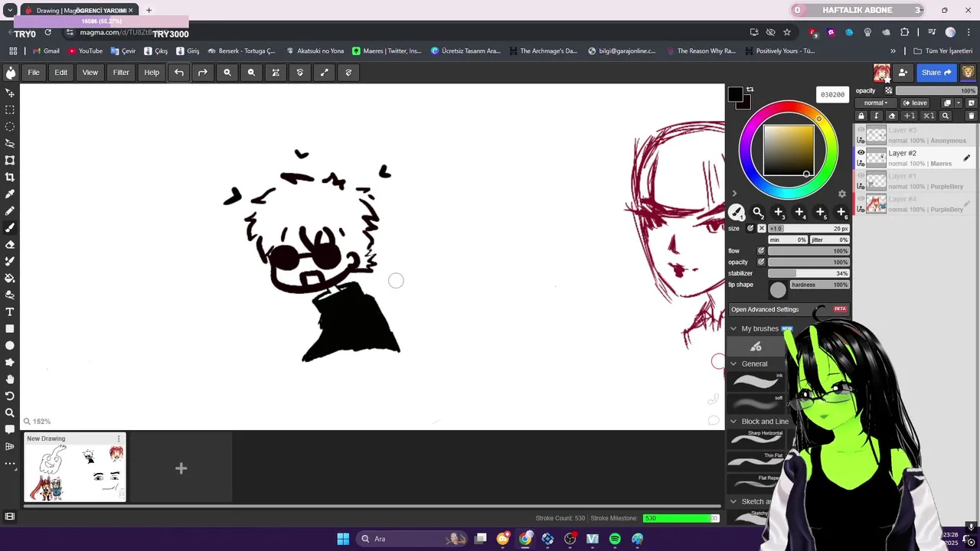The width and height of the screenshot is (980, 551).
Task: Toggle the size multiplier X button
Action: 761,228
